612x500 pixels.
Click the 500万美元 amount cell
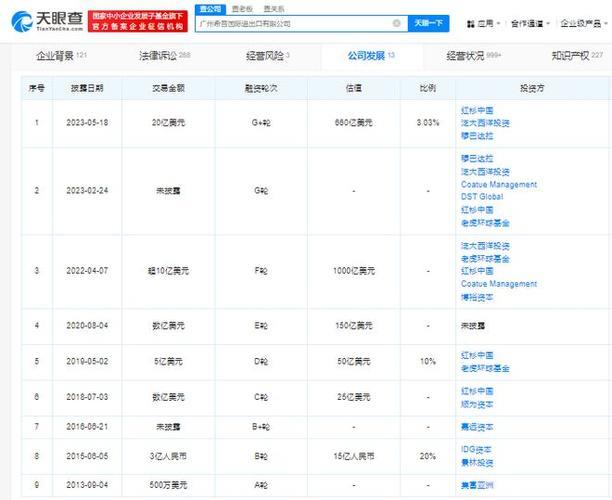coord(168,485)
